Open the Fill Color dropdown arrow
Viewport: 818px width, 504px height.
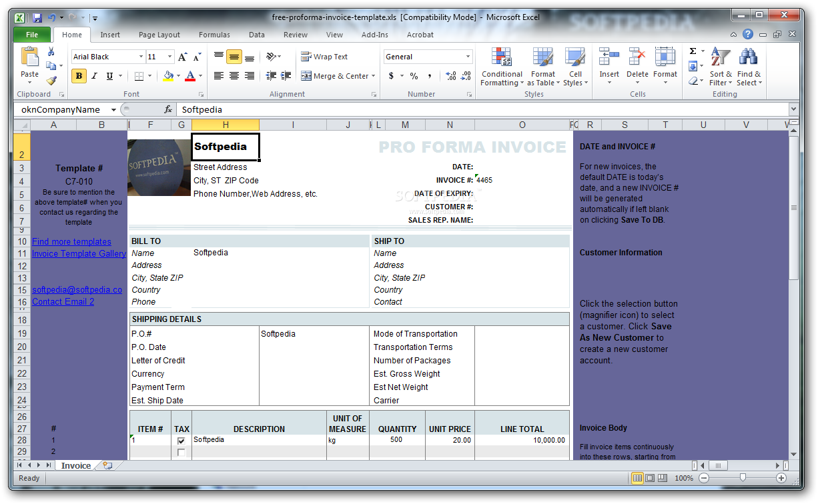click(177, 76)
